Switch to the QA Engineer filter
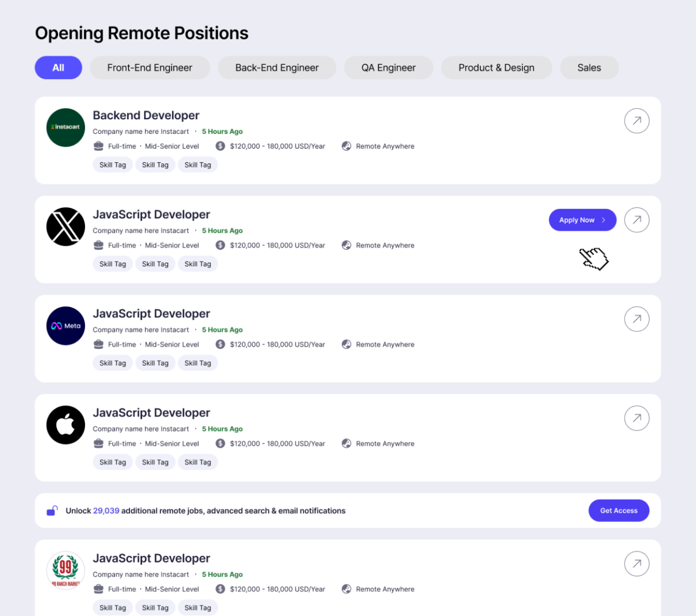Screen dimensions: 696x616 coord(389,67)
